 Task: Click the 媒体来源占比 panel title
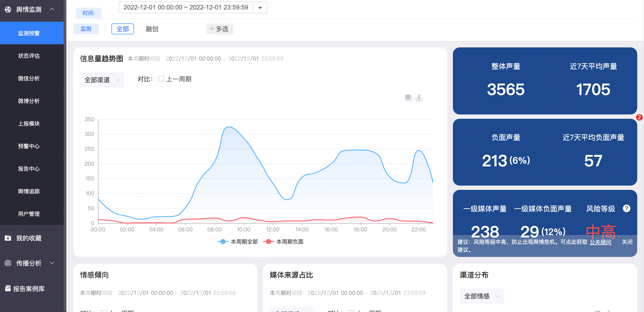291,275
